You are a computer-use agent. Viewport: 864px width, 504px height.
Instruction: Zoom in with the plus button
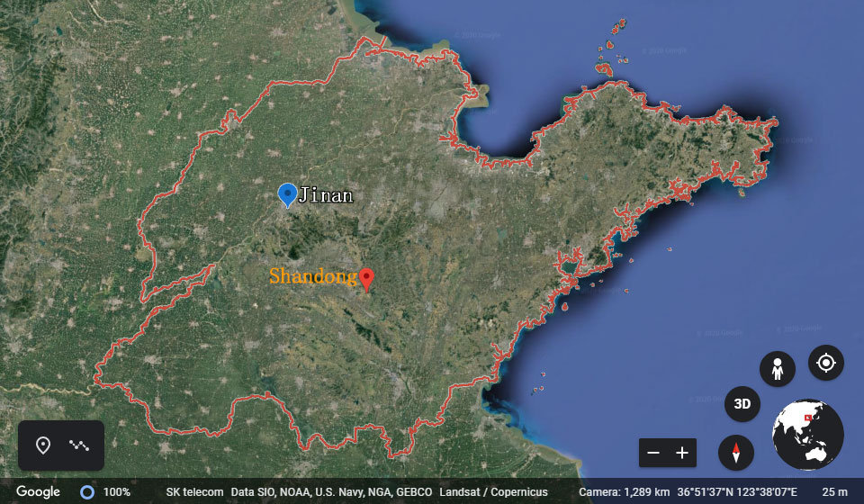(x=682, y=453)
